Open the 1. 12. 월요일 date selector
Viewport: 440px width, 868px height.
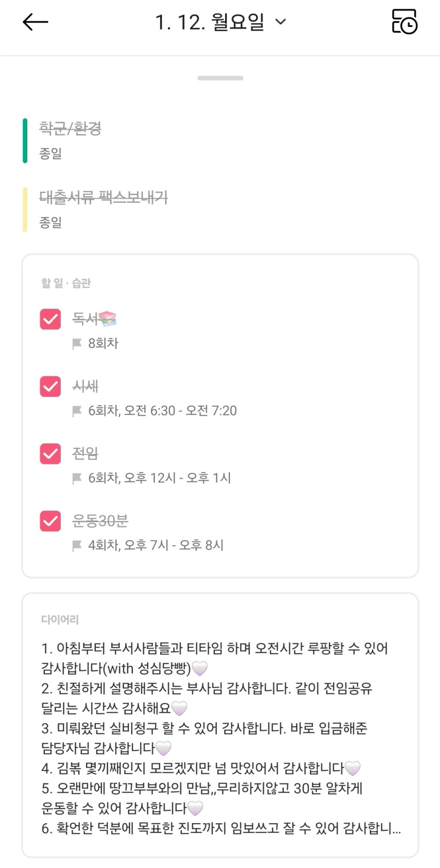[x=209, y=22]
